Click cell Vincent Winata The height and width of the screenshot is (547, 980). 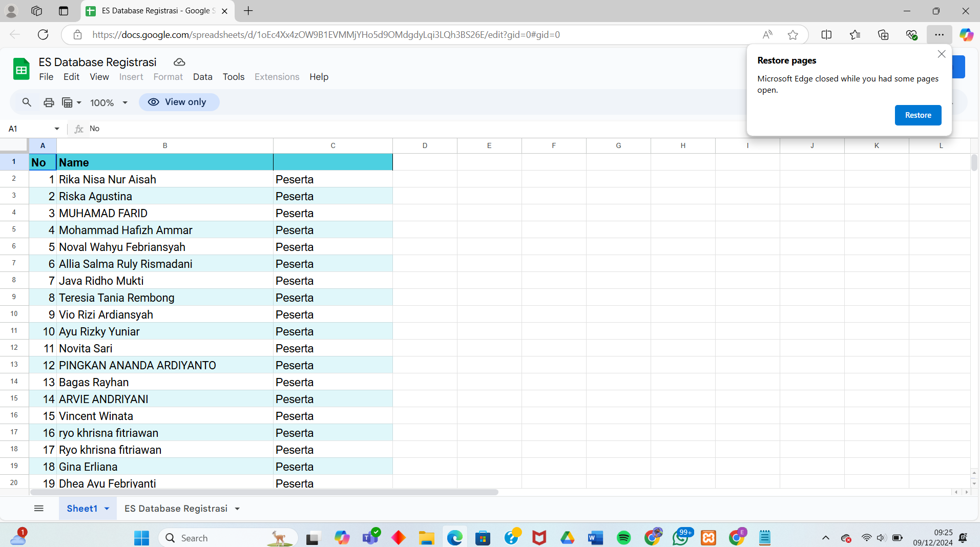[165, 416]
